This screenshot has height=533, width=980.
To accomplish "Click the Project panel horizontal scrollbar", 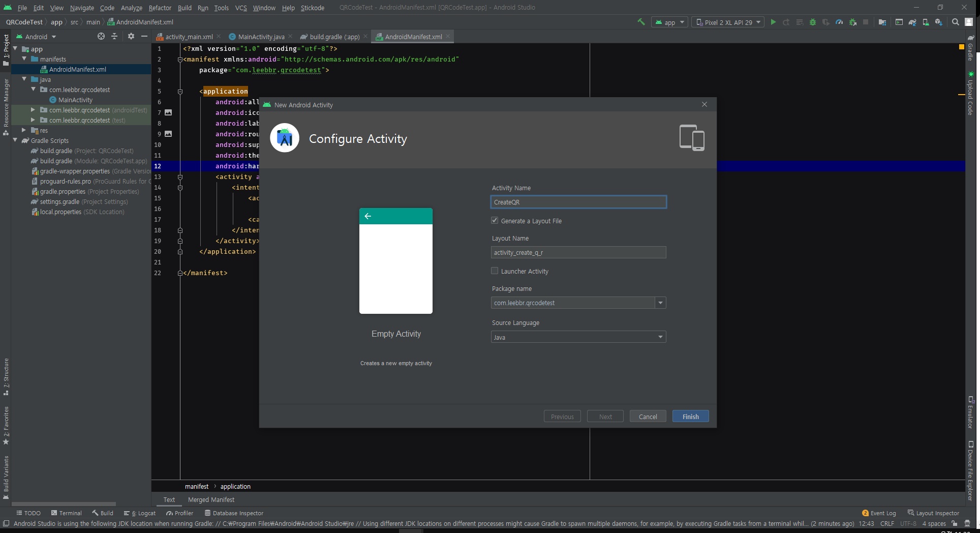I will pos(64,504).
